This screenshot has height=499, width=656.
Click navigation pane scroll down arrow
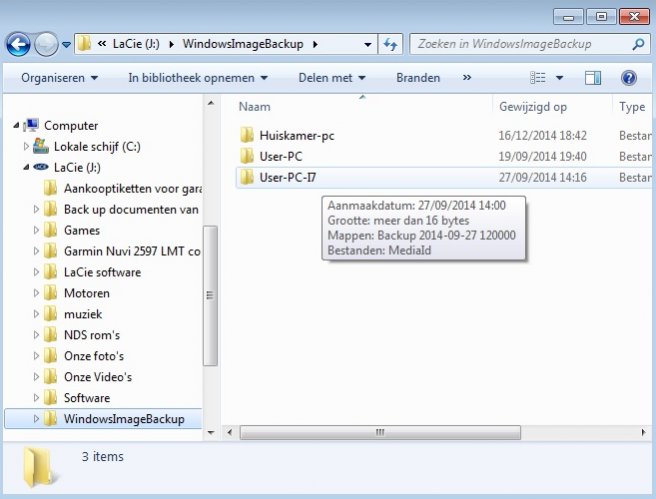tap(211, 432)
